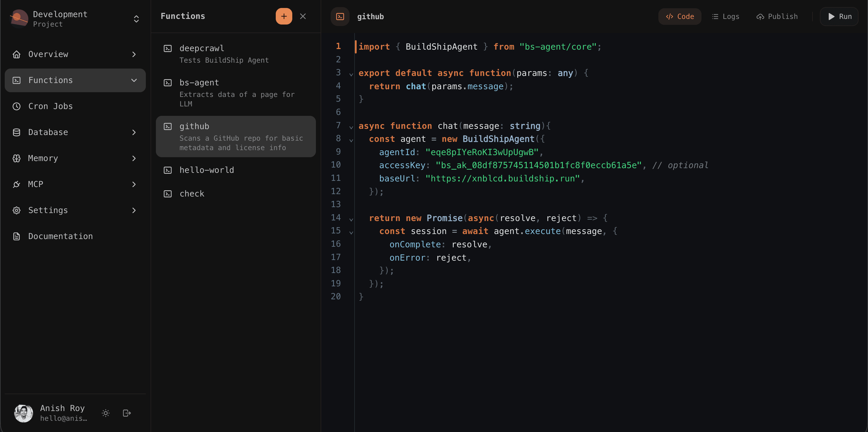
Task: Create a new function with the plus icon
Action: [x=284, y=16]
